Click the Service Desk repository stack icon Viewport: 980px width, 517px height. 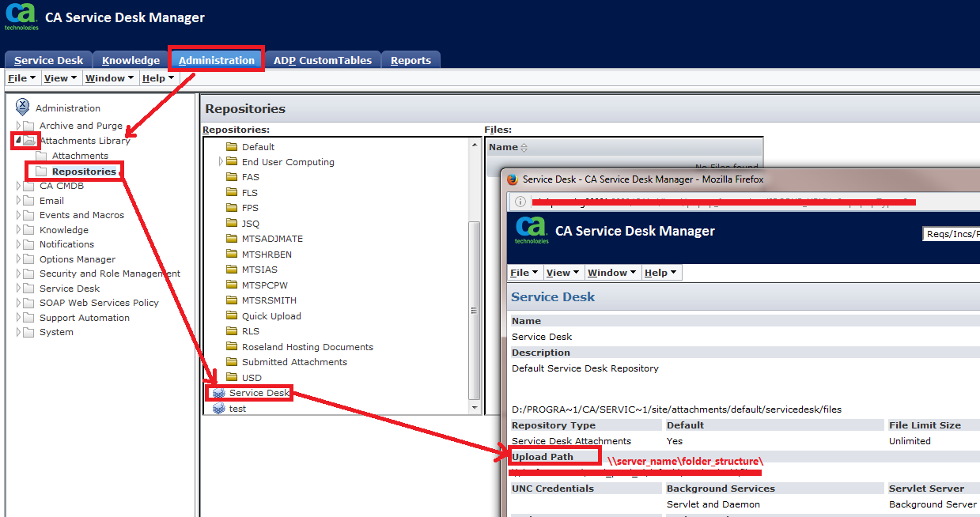219,393
